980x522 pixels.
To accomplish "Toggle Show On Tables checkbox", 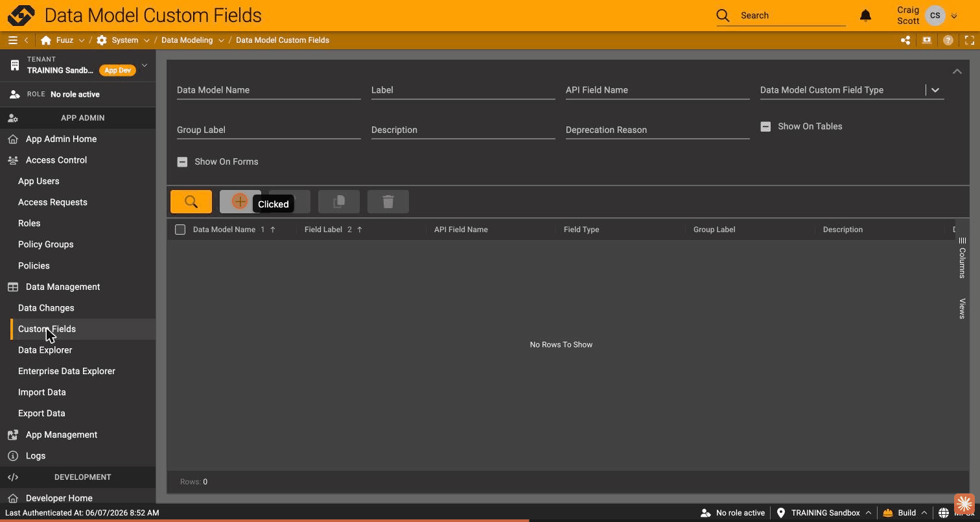I will coord(765,126).
